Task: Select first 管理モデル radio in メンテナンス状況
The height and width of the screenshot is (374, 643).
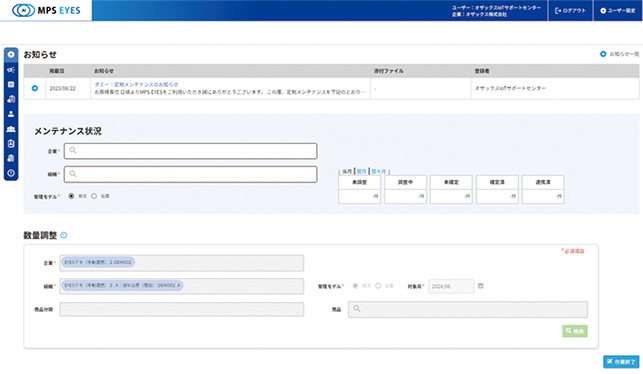Action: tap(71, 196)
